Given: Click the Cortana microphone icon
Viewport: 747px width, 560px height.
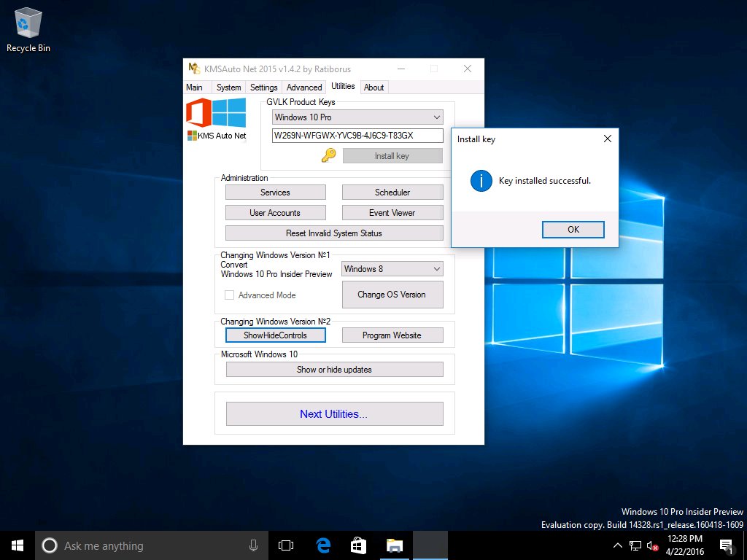Looking at the screenshot, I should 253,545.
